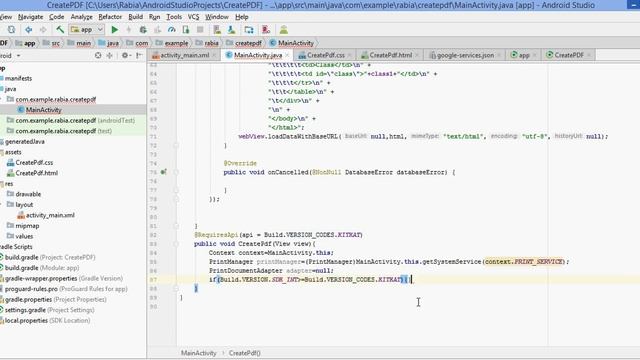Open the Code menu

point(57,17)
